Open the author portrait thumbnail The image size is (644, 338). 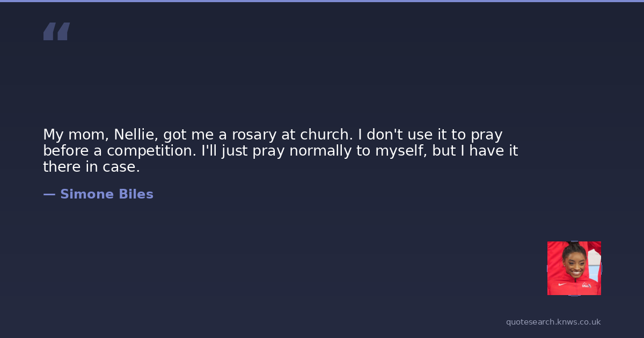[574, 268]
